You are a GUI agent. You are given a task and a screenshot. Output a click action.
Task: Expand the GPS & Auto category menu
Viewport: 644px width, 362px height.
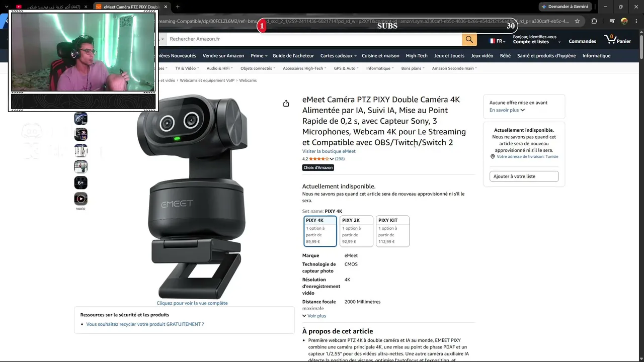pos(346,68)
